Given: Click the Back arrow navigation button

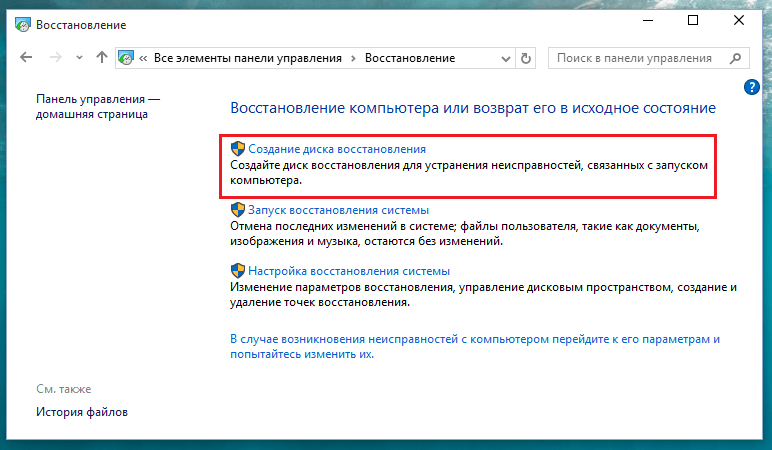Looking at the screenshot, I should [26, 58].
